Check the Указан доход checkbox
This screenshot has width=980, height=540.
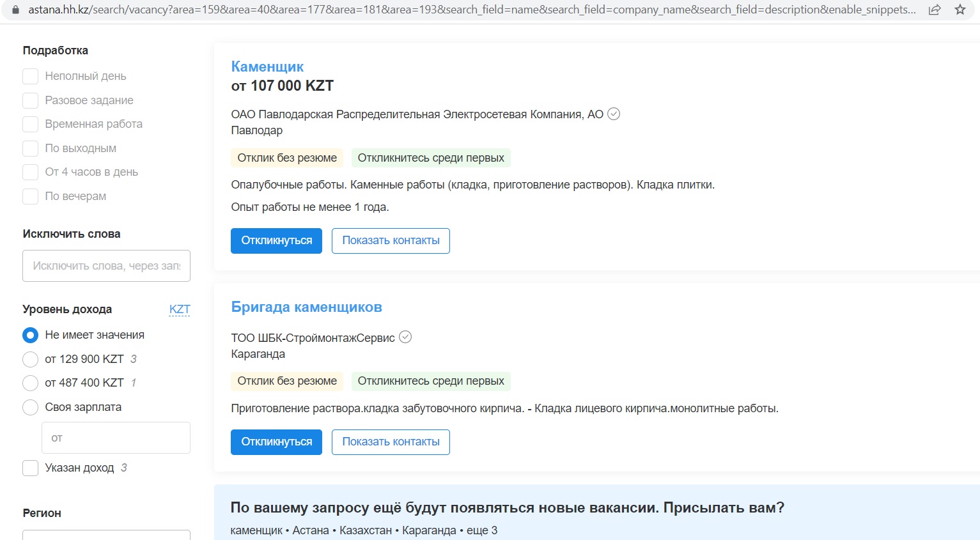31,468
